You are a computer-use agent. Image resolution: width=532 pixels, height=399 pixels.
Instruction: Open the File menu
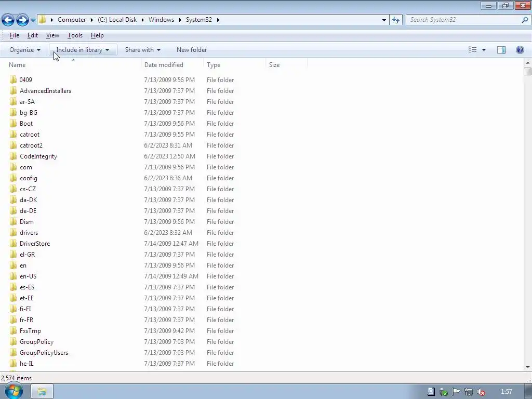(x=14, y=35)
